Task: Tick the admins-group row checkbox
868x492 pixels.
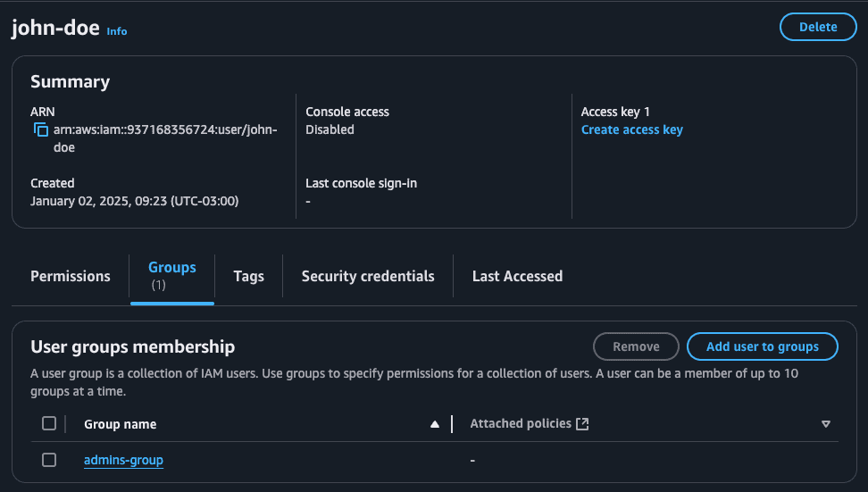Action: [49, 460]
